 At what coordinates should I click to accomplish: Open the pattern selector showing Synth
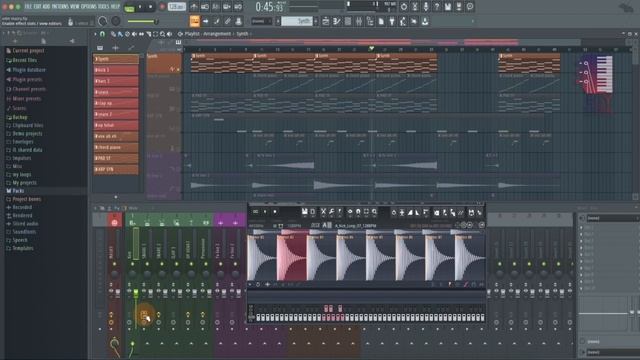tap(297, 21)
